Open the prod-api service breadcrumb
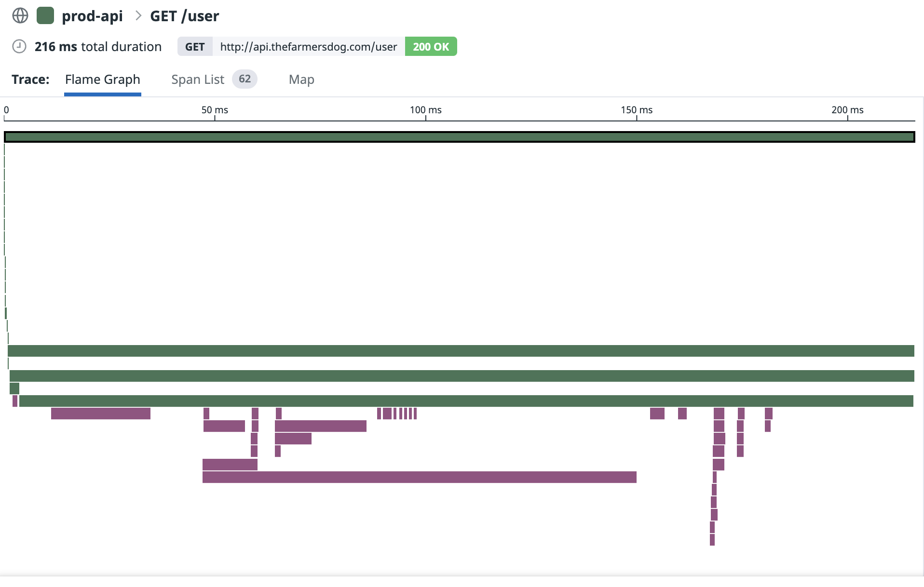The width and height of the screenshot is (924, 587). (x=92, y=16)
